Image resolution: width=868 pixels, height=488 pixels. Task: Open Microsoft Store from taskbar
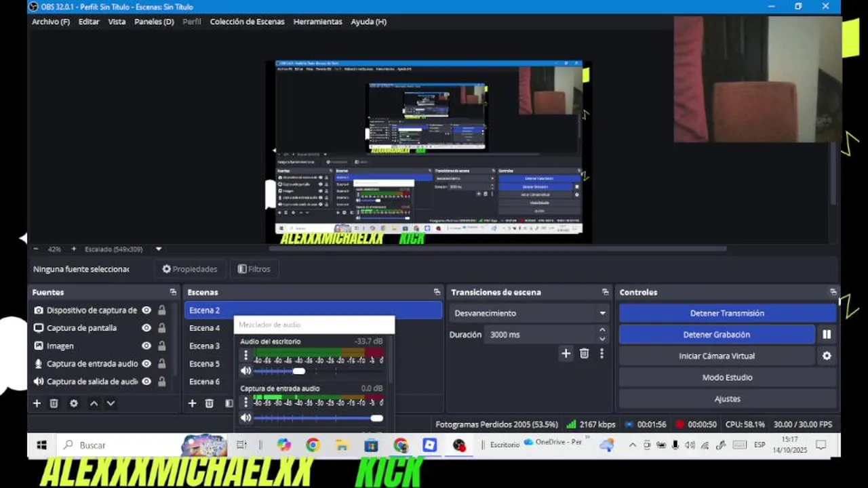click(x=371, y=445)
